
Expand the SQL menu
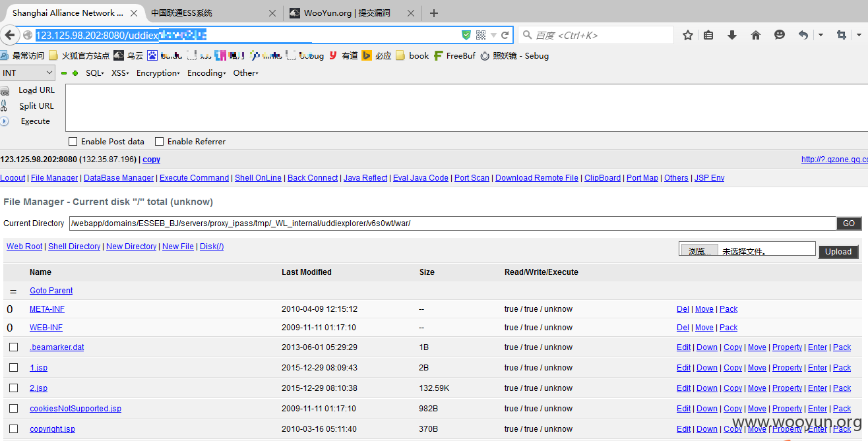95,73
